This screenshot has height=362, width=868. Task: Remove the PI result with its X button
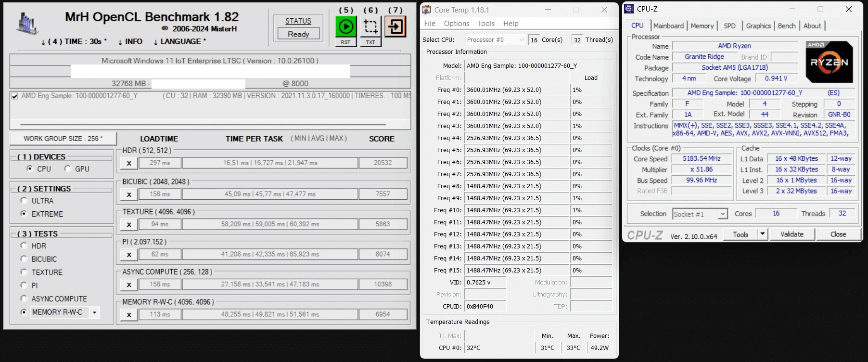pyautogui.click(x=129, y=255)
